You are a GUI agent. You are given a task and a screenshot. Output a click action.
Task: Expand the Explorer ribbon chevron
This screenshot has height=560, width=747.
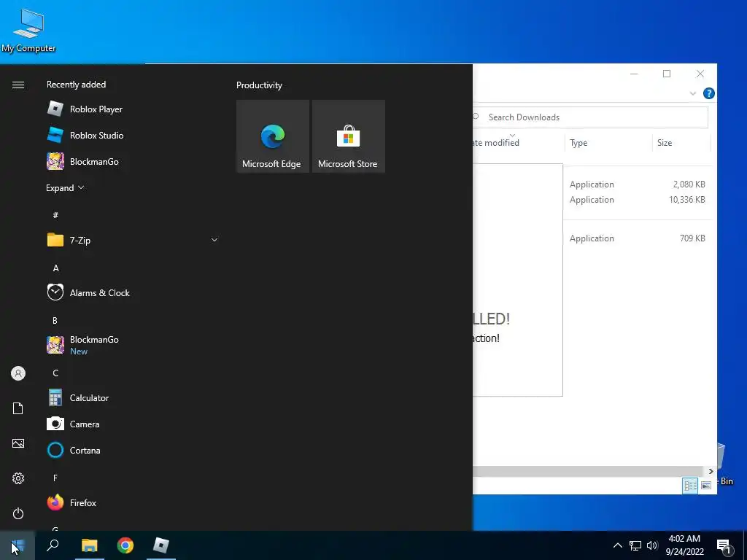pos(693,93)
